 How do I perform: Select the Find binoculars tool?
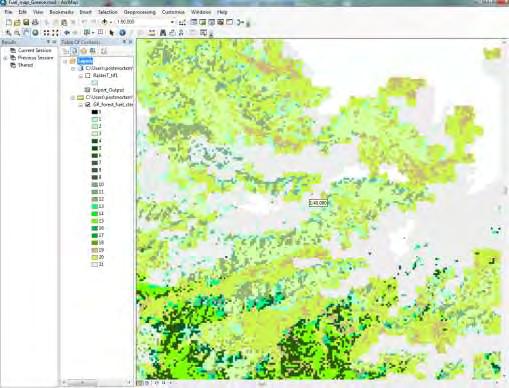pos(163,33)
